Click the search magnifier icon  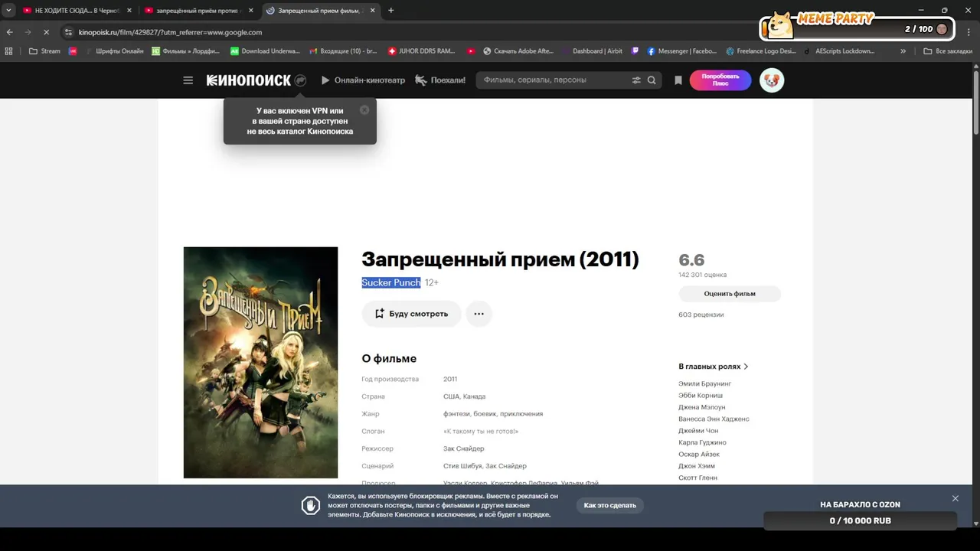coord(652,80)
